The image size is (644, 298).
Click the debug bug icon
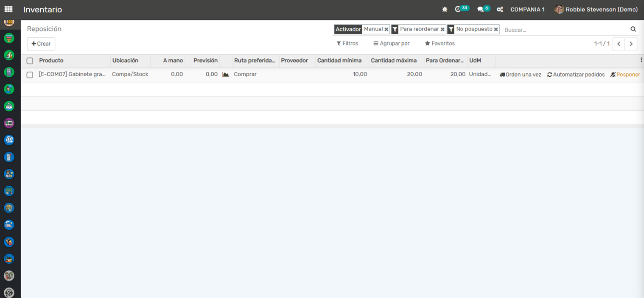tap(445, 9)
